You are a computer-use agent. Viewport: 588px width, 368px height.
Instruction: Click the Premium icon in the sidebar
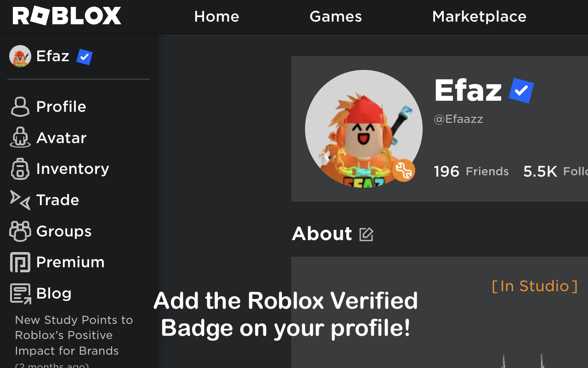coord(20,262)
